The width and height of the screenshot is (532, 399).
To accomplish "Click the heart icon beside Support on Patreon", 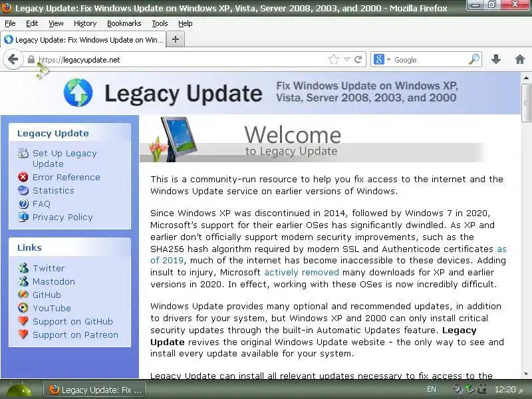I will click(23, 334).
